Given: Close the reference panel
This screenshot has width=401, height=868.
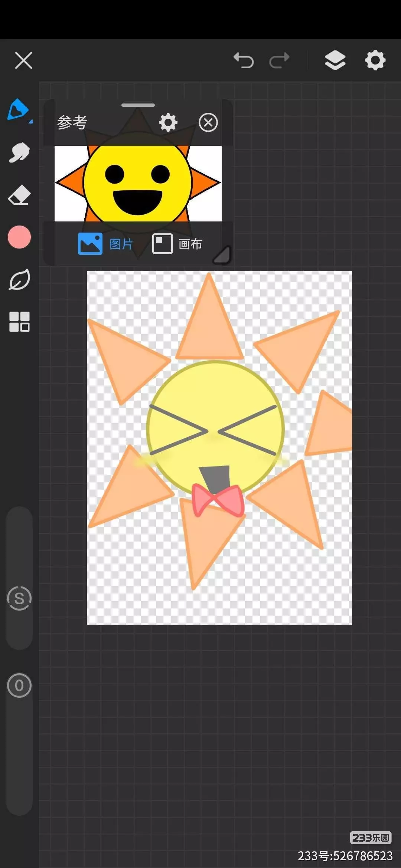Looking at the screenshot, I should [208, 122].
